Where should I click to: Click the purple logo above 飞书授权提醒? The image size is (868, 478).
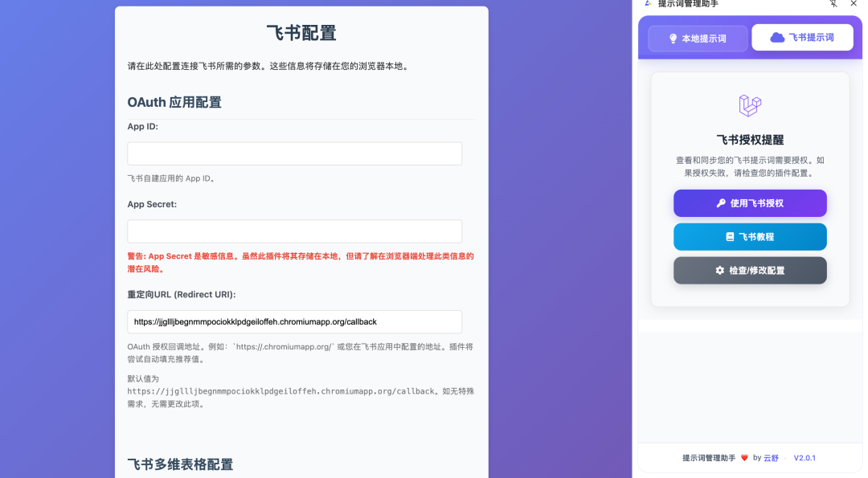[749, 104]
